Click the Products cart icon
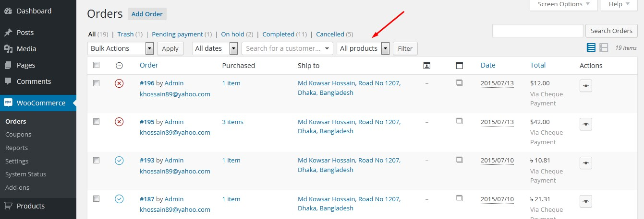644x219 pixels. [8, 206]
